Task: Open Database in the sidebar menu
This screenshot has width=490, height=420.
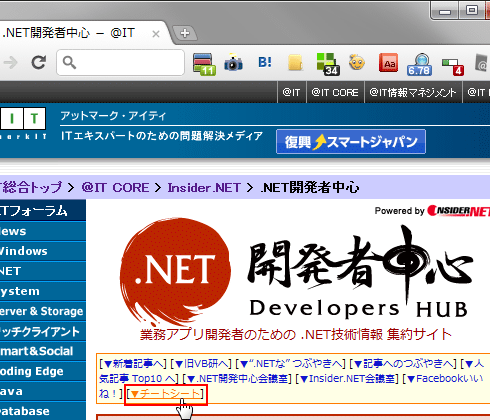Action: pos(43,411)
